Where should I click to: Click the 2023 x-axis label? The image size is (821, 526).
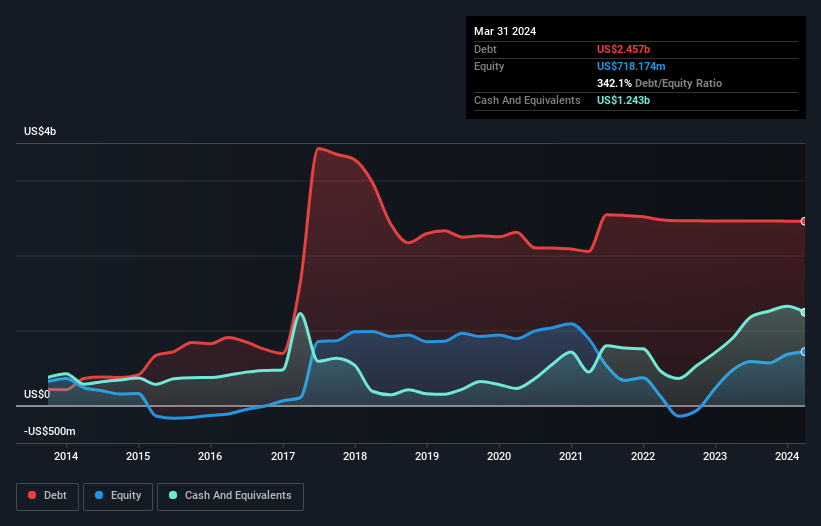[x=715, y=456]
